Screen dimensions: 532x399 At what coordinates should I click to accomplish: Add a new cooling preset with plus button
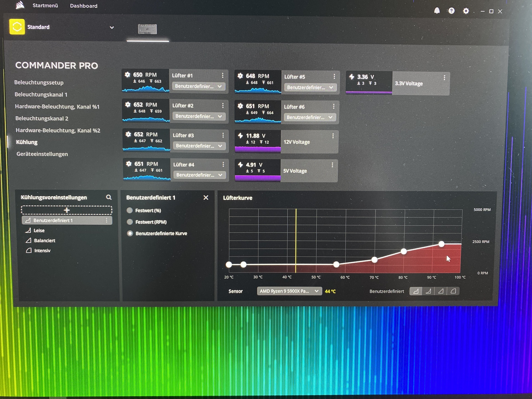[x=67, y=210]
